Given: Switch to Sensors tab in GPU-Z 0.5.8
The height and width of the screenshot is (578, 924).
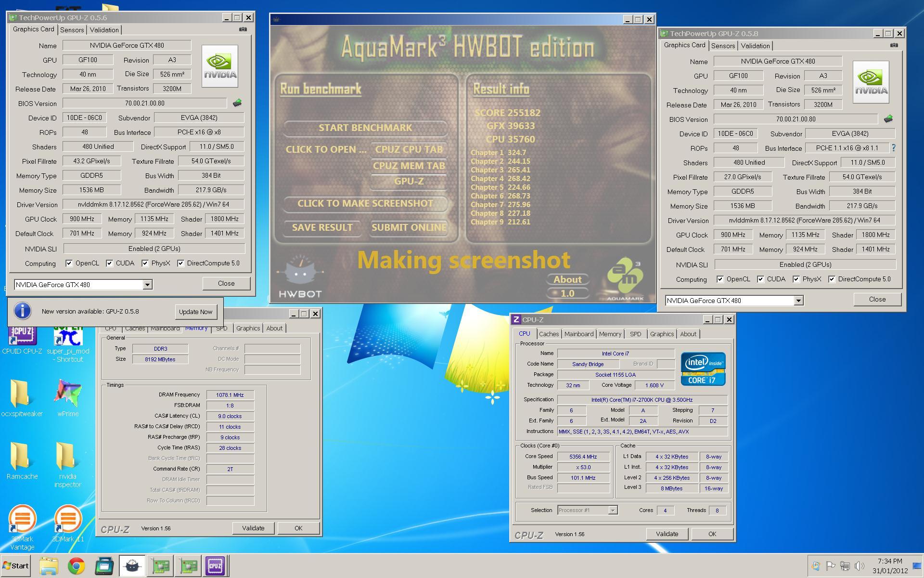Looking at the screenshot, I should click(723, 46).
